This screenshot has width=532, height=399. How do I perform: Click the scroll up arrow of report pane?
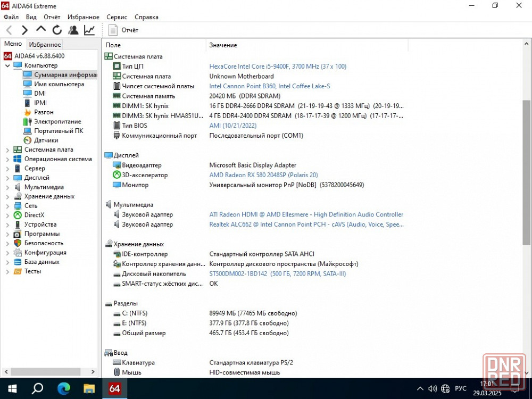point(526,44)
